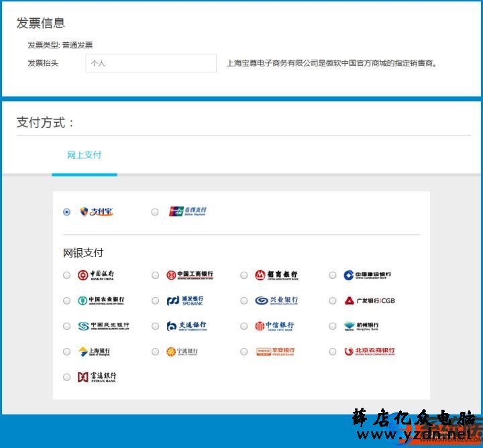This screenshot has width=483, height=448.
Task: Choose the Ping An Bank 平安银行 radio button
Action: tap(244, 351)
